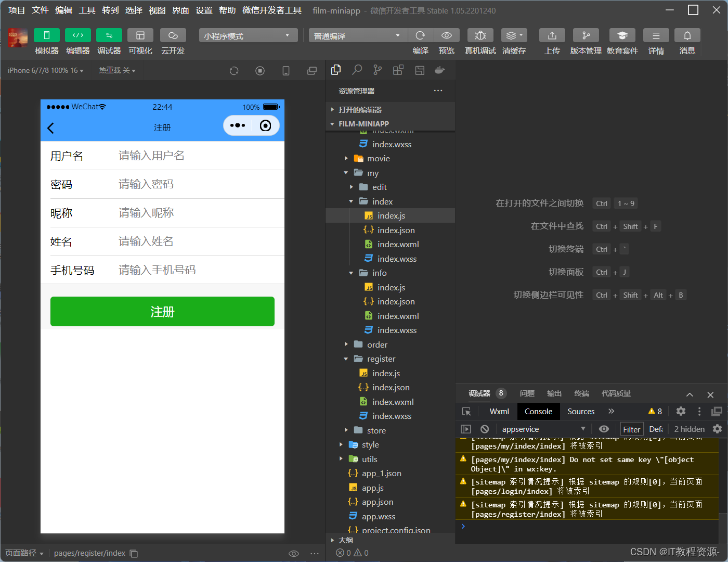Open the source control icon in sidebar

coord(378,70)
